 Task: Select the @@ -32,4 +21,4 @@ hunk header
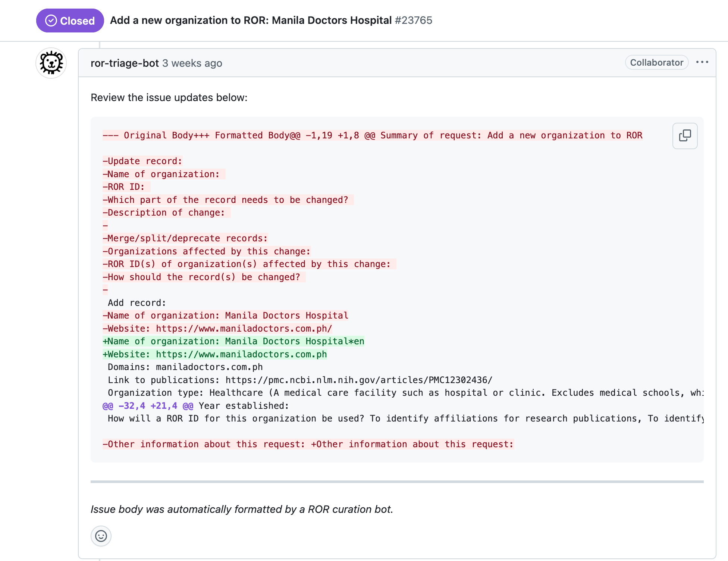coord(146,405)
